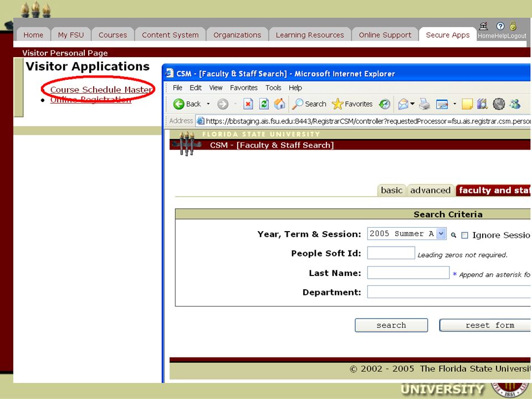Open the Learning Resources tab

pyautogui.click(x=310, y=35)
